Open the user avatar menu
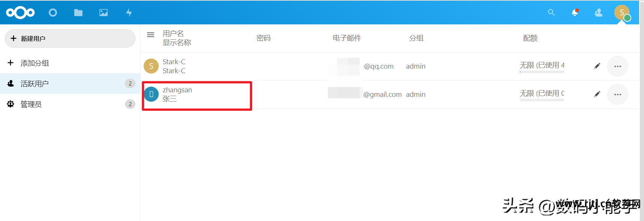644x221 pixels. pyautogui.click(x=622, y=13)
